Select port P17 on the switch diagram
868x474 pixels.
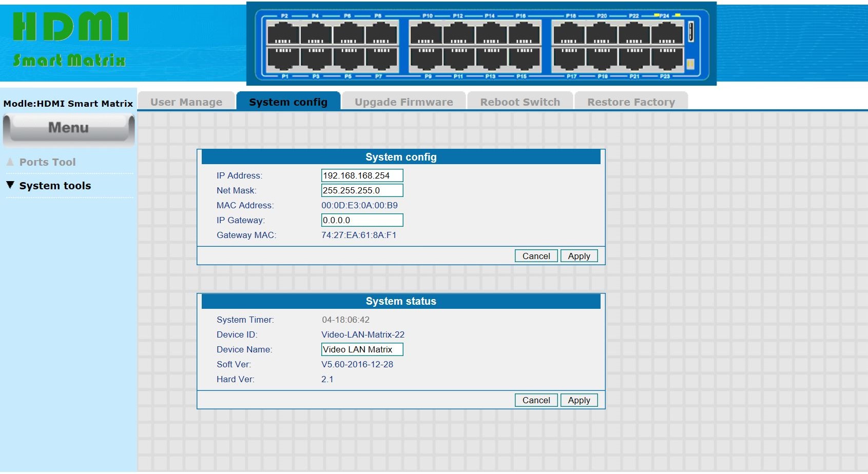click(569, 58)
